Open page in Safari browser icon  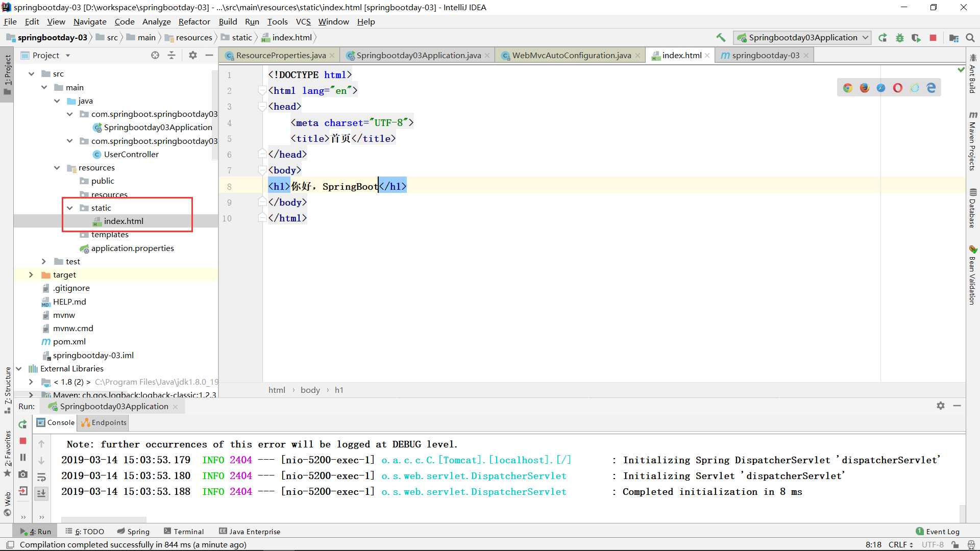click(881, 88)
